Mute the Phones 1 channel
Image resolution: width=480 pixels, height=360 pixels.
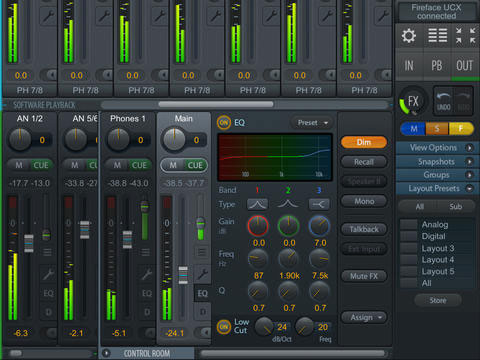(x=117, y=165)
